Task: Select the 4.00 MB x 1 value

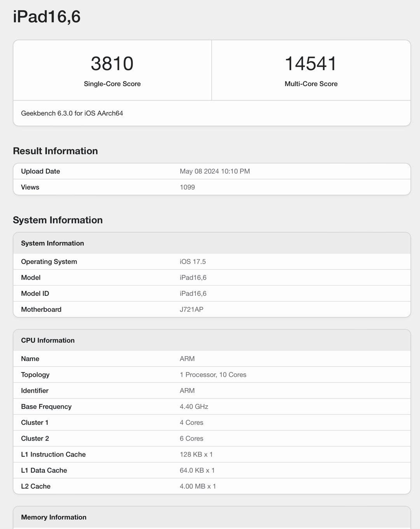Action: coord(198,487)
